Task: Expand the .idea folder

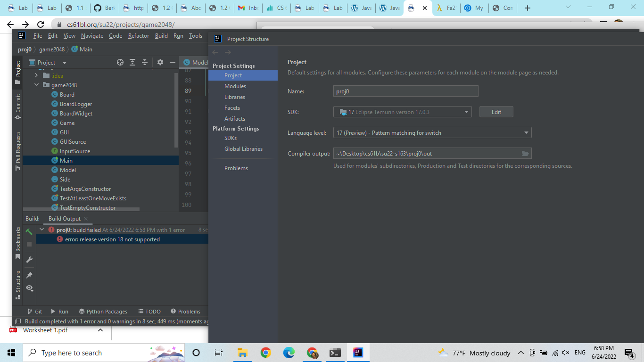Action: click(37, 75)
